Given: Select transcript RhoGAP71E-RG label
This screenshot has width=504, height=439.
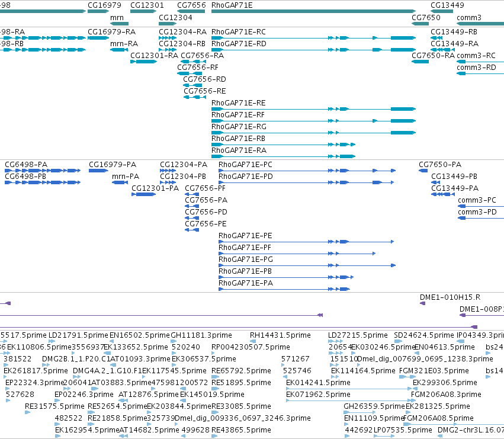Looking at the screenshot, I should click(x=239, y=127).
